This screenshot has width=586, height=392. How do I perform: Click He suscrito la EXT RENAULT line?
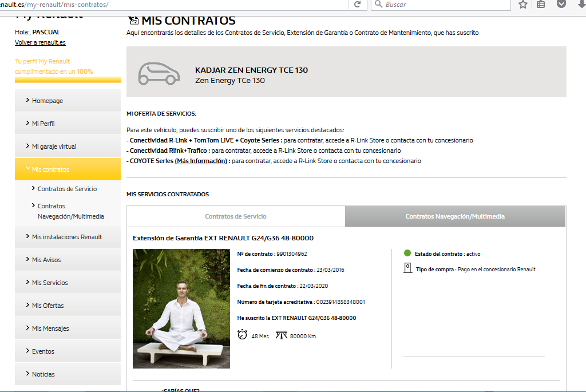pyautogui.click(x=297, y=318)
